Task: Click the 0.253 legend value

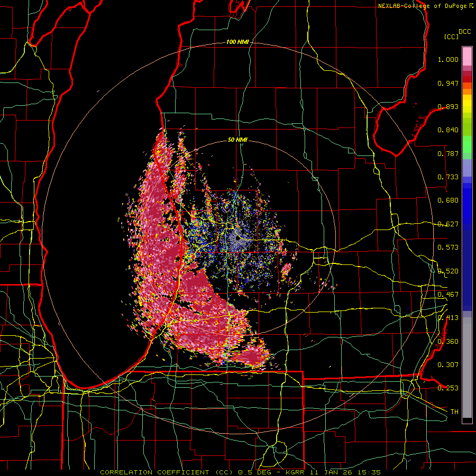Action: (448, 388)
